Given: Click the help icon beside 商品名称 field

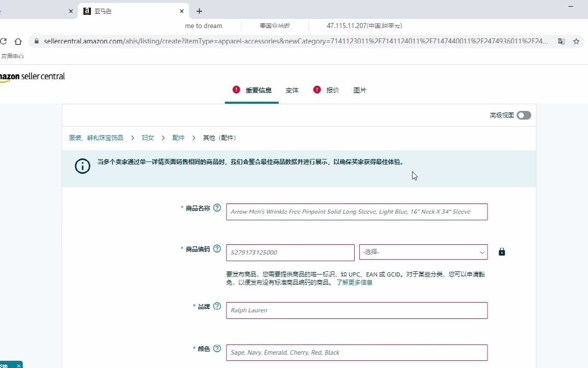Looking at the screenshot, I should point(217,208).
